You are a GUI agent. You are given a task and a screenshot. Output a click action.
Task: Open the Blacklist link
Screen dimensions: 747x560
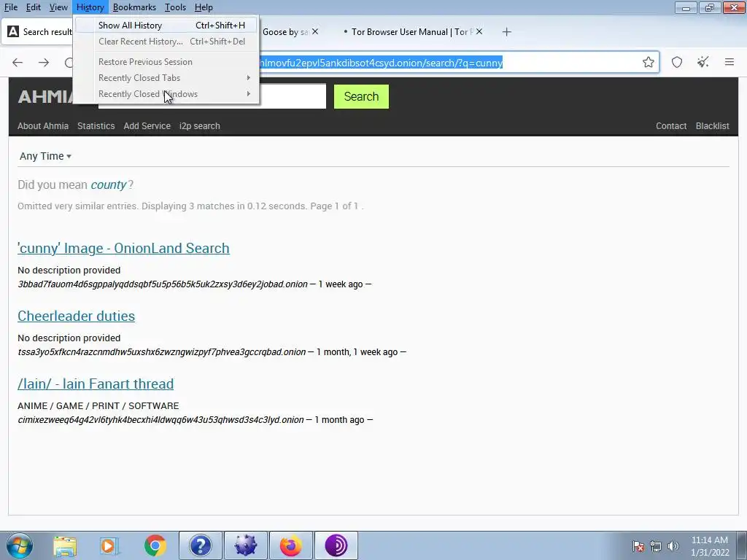click(x=712, y=126)
